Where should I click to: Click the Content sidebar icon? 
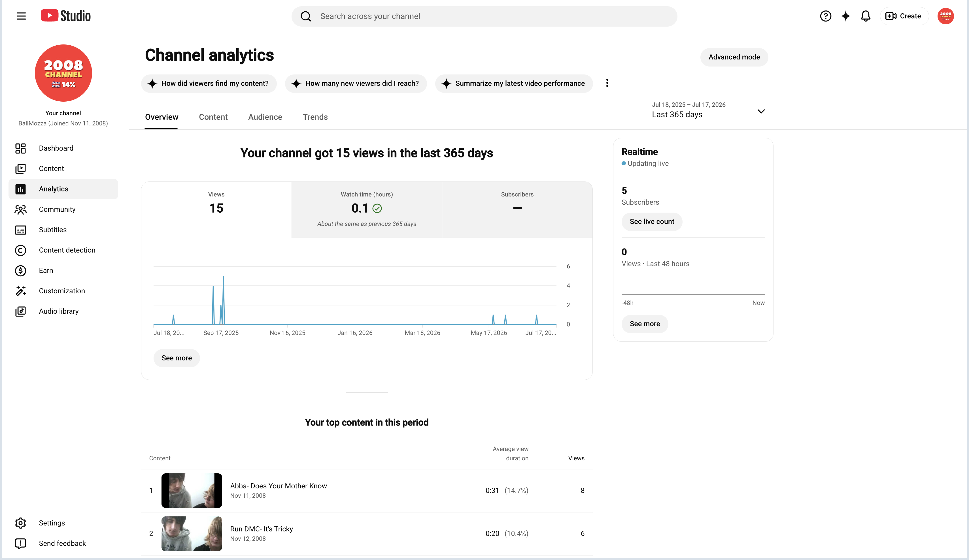pos(20,169)
